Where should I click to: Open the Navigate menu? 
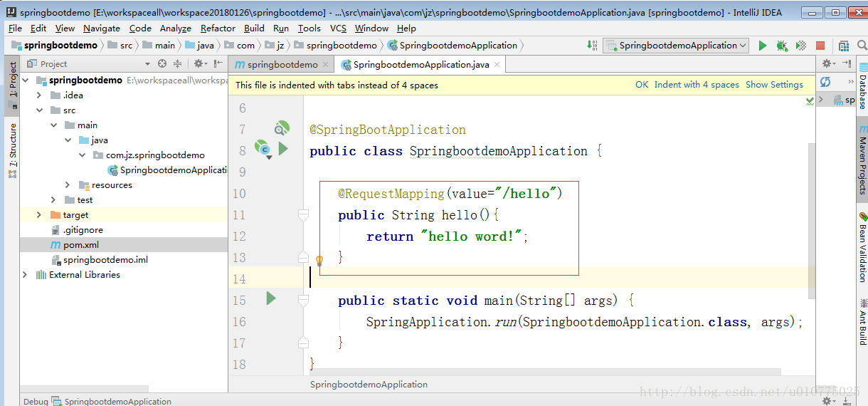tap(101, 28)
